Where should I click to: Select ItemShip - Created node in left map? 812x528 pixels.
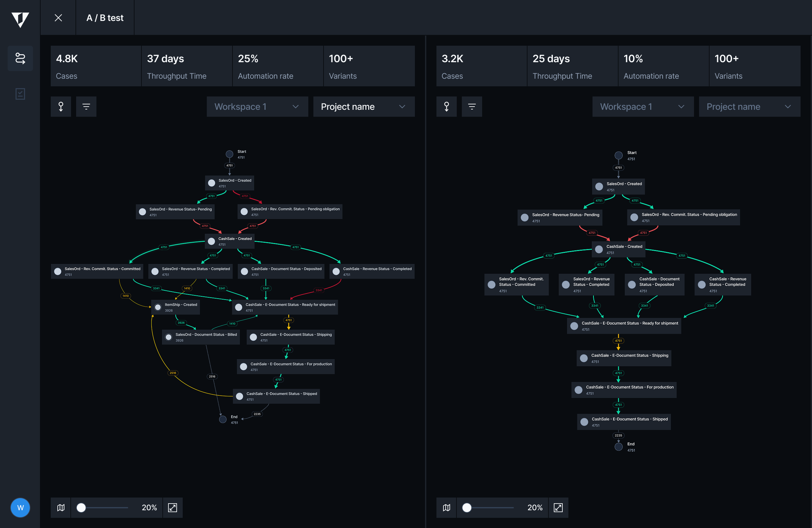(176, 307)
